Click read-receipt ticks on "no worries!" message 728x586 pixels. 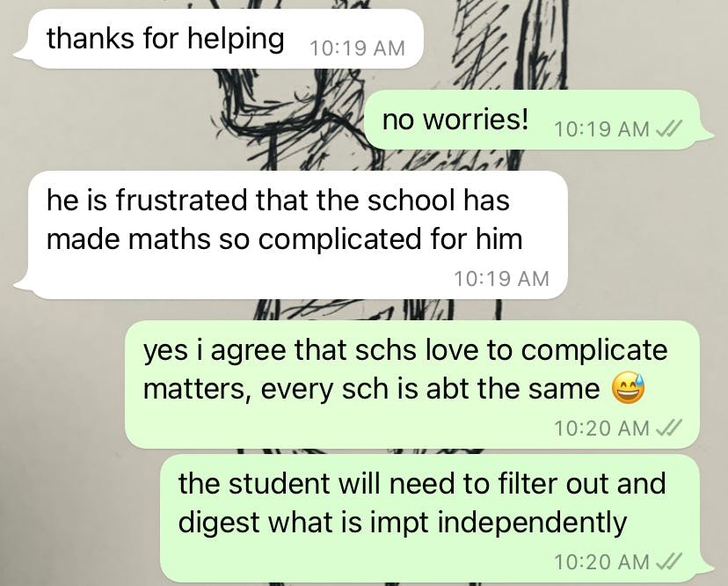coord(668,128)
